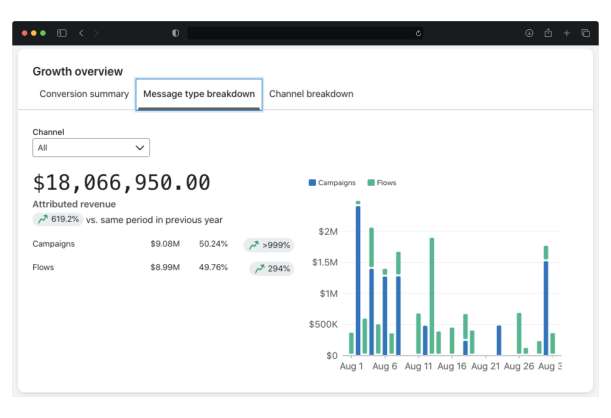Toggle the Campaigns series in chart legend
The height and width of the screenshot is (418, 611).
(334, 183)
